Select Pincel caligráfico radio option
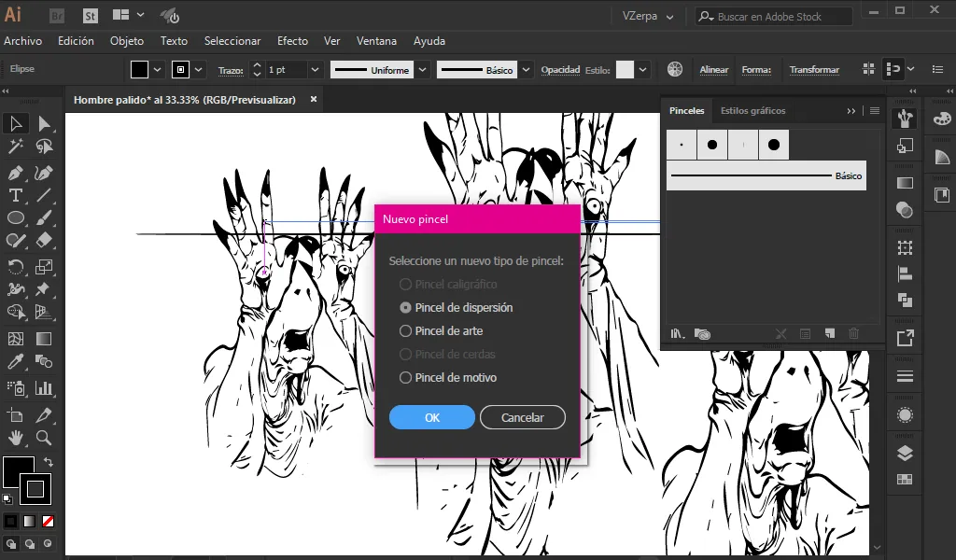The width and height of the screenshot is (956, 560). [x=405, y=285]
